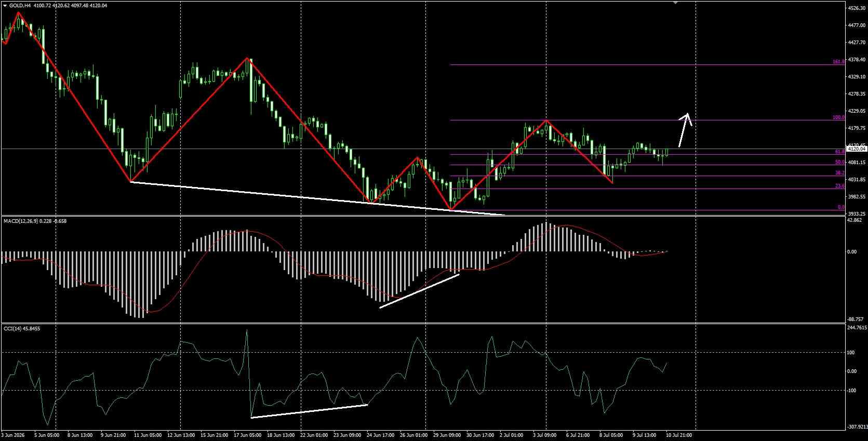Click the 4031.85 price axis label
868x441 pixels.
point(856,180)
